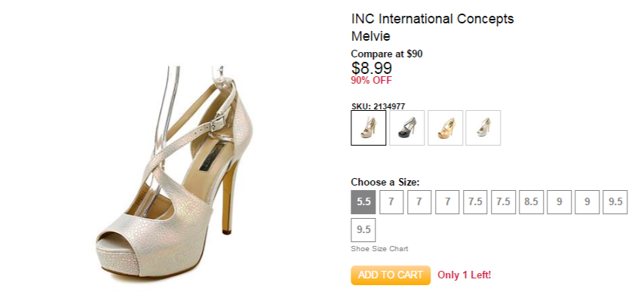The width and height of the screenshot is (644, 301).
Task: Pick the second size 9 option
Action: point(587,202)
